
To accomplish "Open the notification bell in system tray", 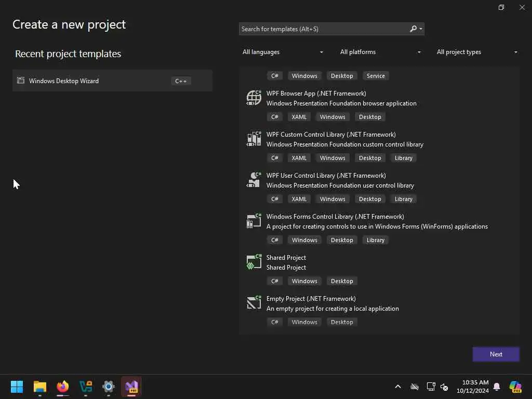I will (x=497, y=387).
